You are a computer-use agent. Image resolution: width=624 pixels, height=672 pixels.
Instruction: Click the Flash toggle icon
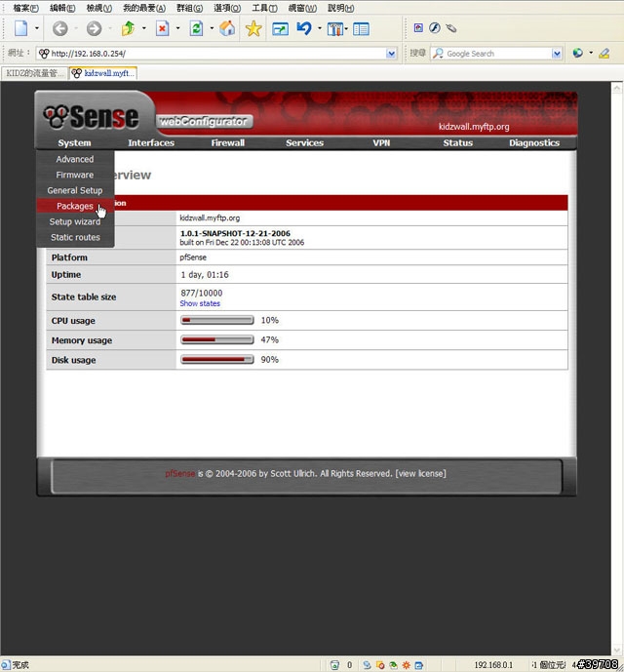[x=435, y=28]
